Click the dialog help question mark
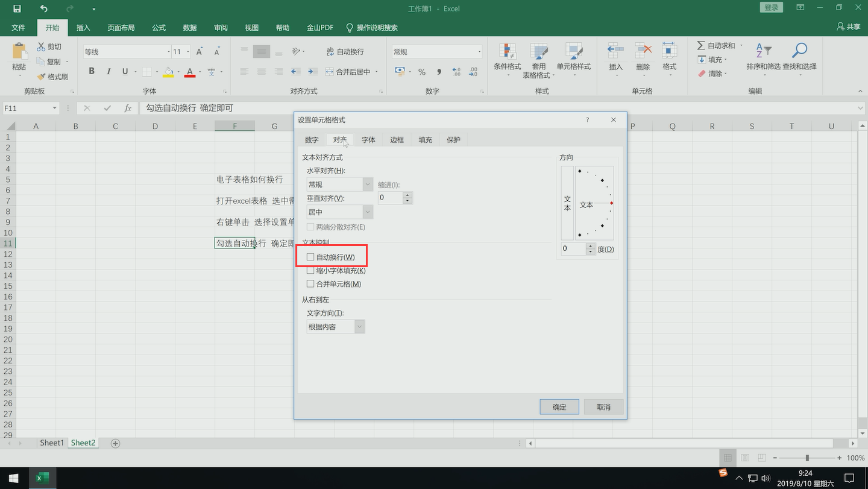Image resolution: width=868 pixels, height=489 pixels. tap(588, 120)
